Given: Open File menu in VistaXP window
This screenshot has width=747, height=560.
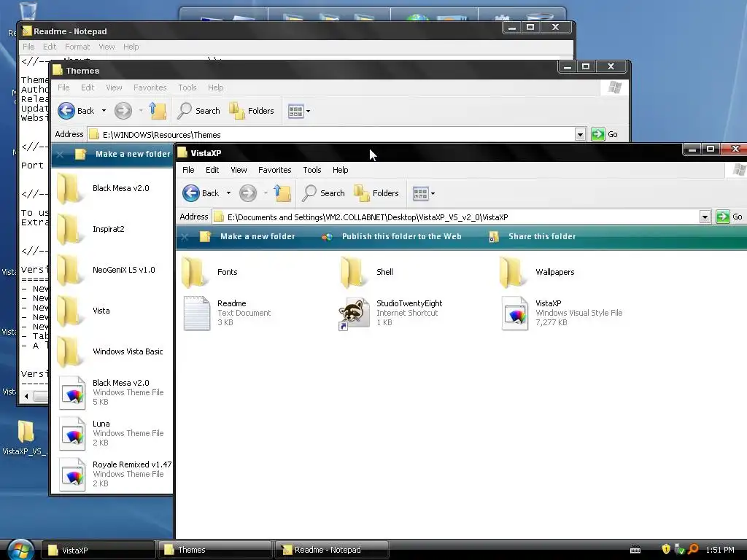Looking at the screenshot, I should pos(188,170).
